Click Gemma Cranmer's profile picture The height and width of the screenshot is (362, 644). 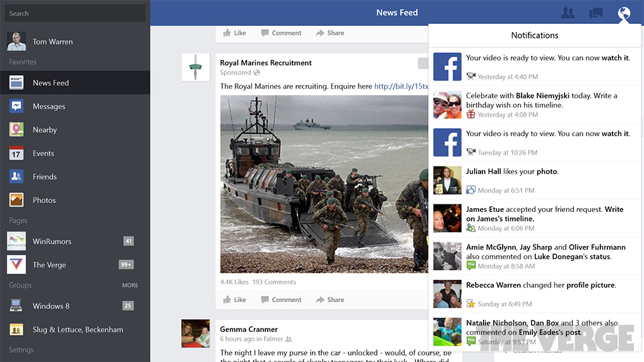[x=196, y=333]
